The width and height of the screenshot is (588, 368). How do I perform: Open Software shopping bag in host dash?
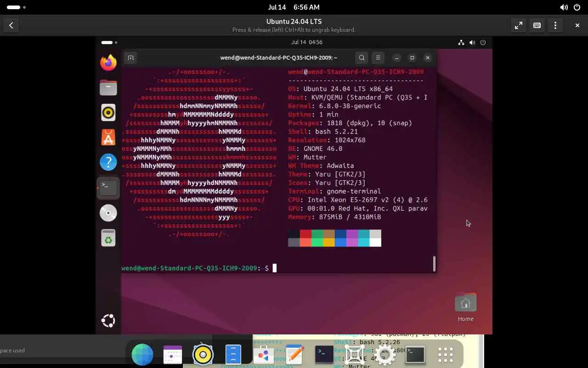(264, 355)
